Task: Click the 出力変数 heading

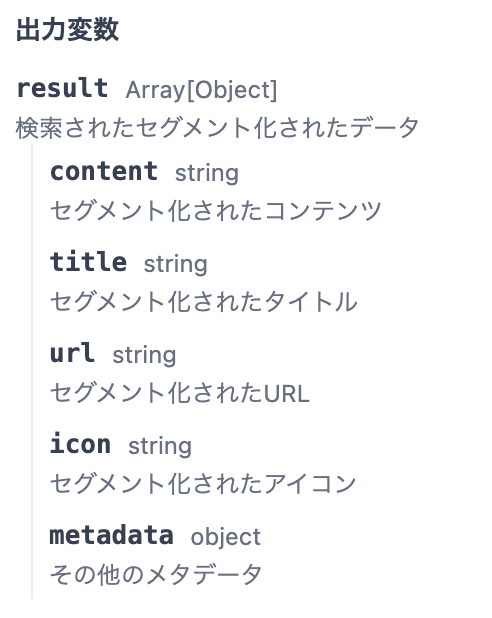Action: point(67,30)
